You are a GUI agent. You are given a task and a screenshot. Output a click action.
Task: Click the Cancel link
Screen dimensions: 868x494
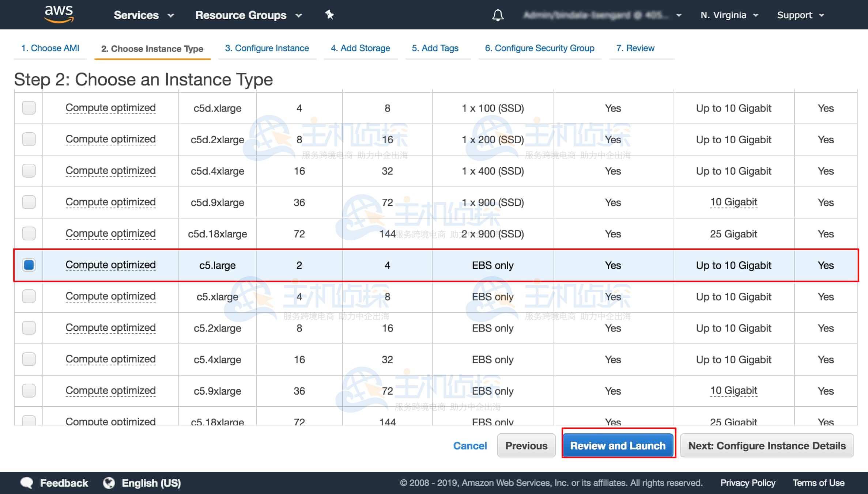[470, 445]
